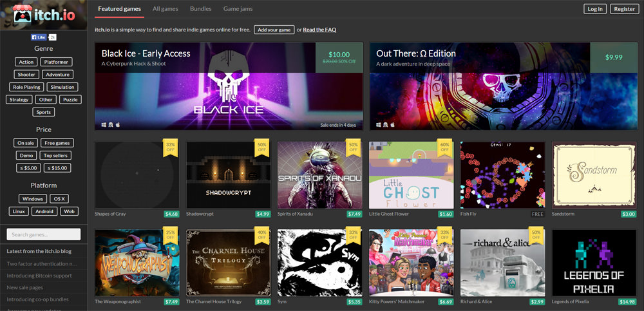Click the Search games input field
644x311 pixels.
coord(44,234)
